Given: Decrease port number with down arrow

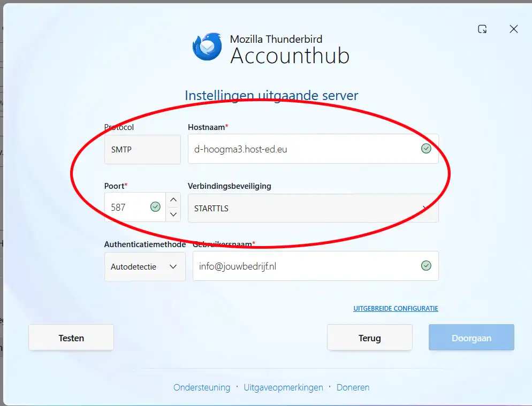Looking at the screenshot, I should 173,215.
